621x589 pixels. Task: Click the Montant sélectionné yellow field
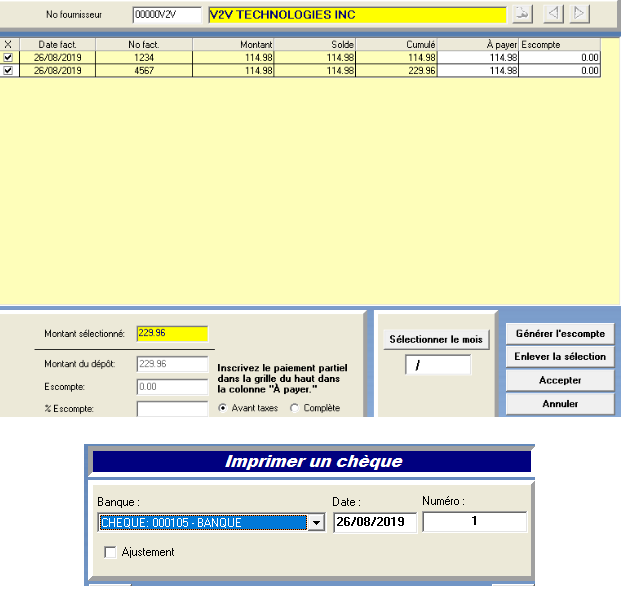[x=172, y=334]
